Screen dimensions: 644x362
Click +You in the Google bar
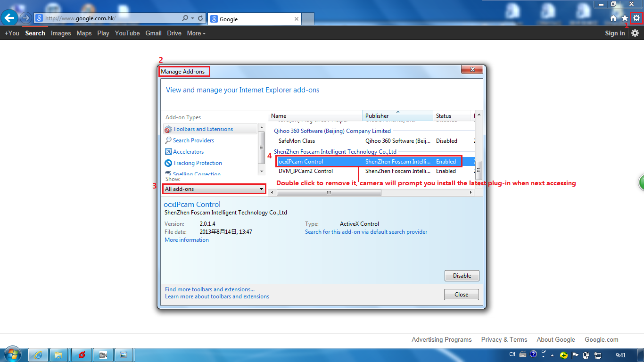pos(12,33)
